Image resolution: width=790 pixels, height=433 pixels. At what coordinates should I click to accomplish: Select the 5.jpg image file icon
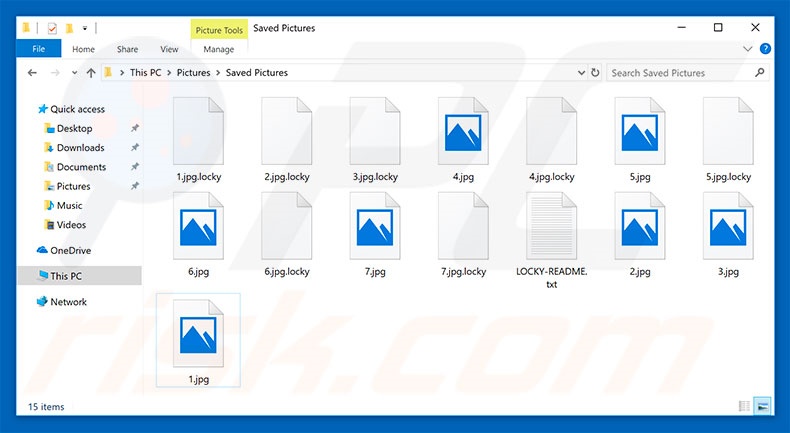(x=640, y=131)
